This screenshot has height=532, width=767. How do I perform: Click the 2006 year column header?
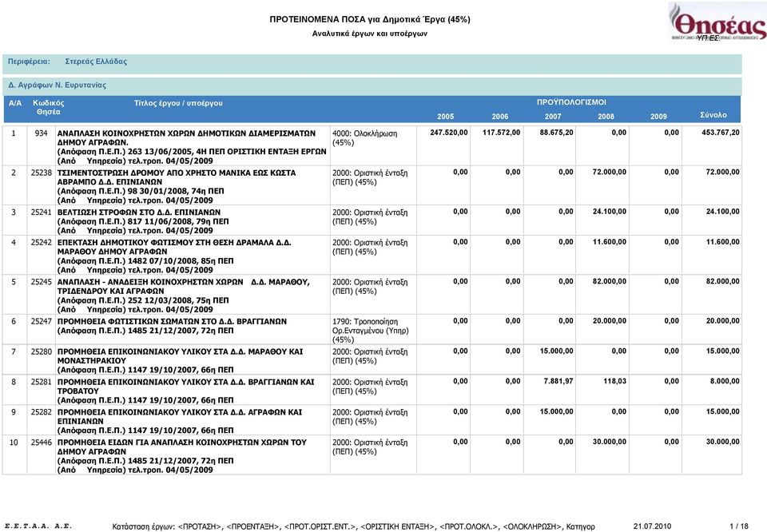[500, 117]
